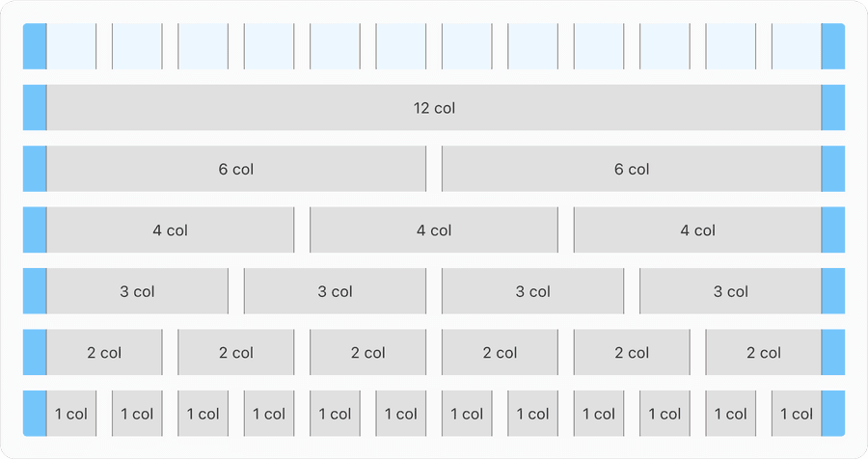Click the leftmost 1 col block
868x459 pixels.
[71, 414]
